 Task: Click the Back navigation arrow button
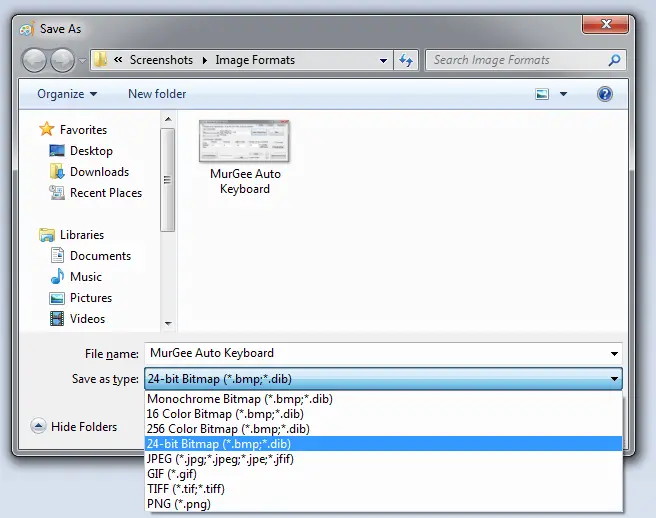35,60
